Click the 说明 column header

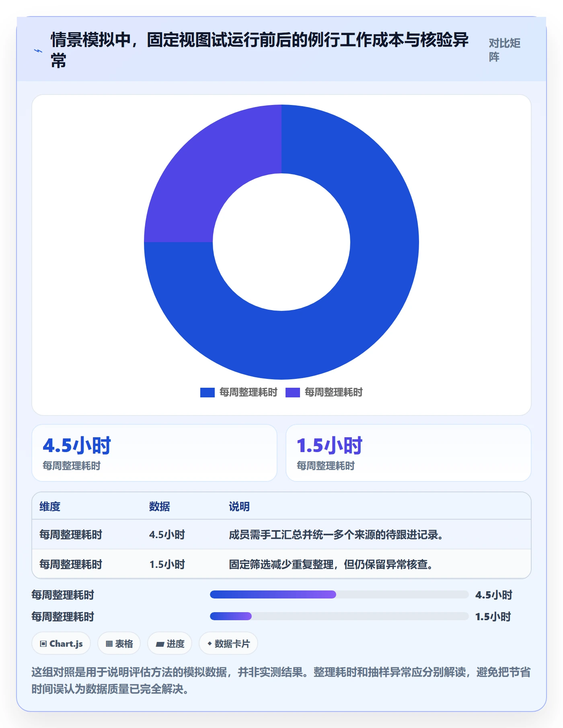tap(239, 506)
